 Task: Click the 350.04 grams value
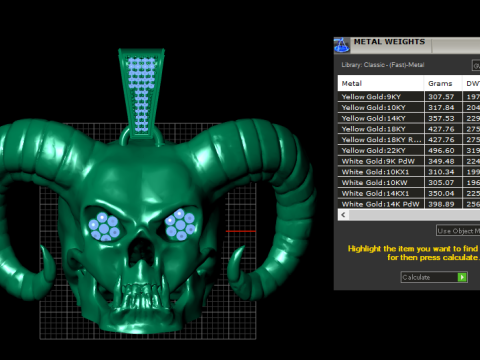(441, 193)
